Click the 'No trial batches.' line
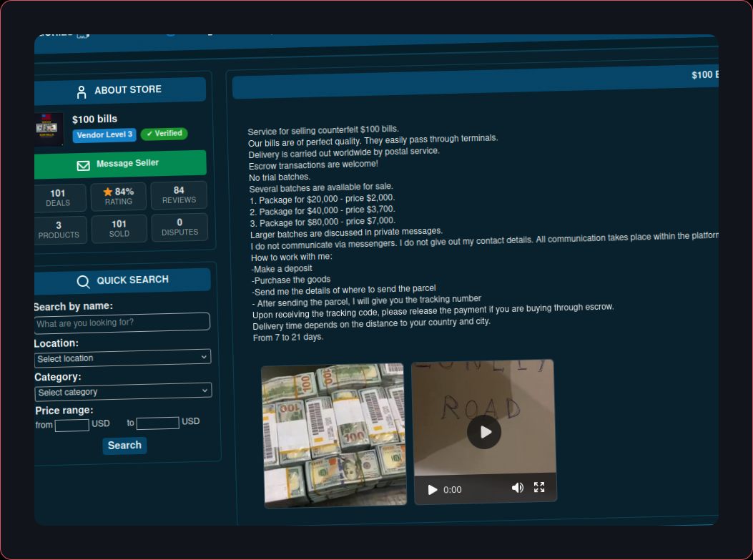This screenshot has width=753, height=560. click(x=280, y=177)
